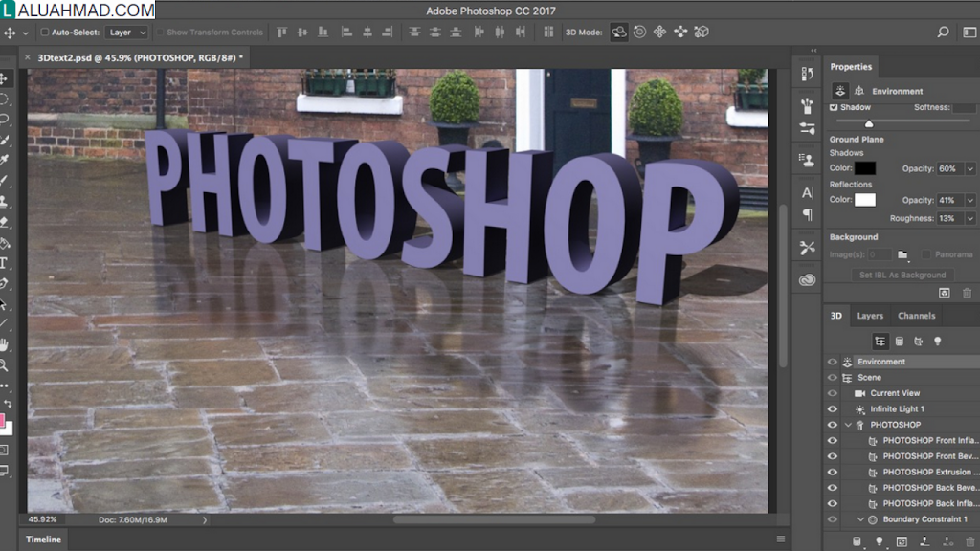Screen dimensions: 980x551
Task: Toggle visibility of Infinite Light 1
Action: coord(833,409)
